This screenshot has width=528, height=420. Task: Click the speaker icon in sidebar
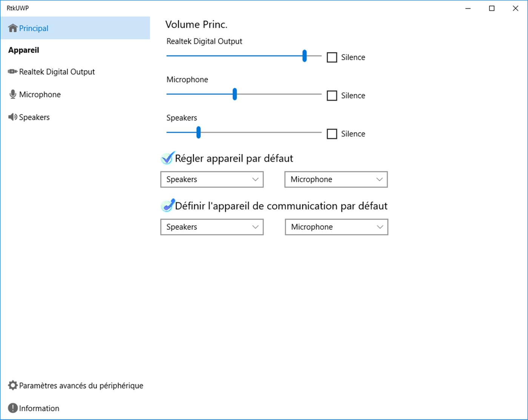pos(13,117)
